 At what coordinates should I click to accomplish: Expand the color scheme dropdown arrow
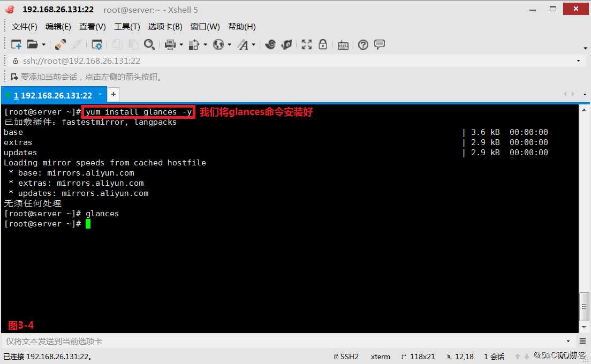coord(206,45)
